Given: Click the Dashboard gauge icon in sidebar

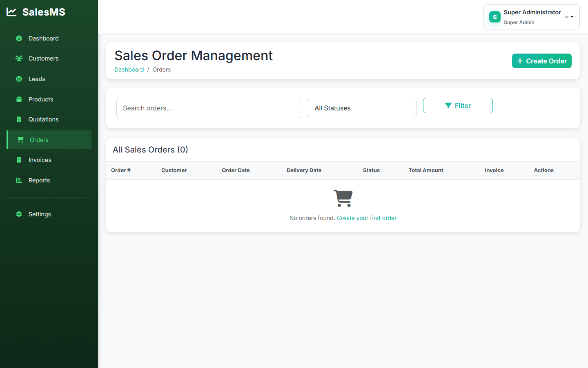Looking at the screenshot, I should (x=19, y=38).
